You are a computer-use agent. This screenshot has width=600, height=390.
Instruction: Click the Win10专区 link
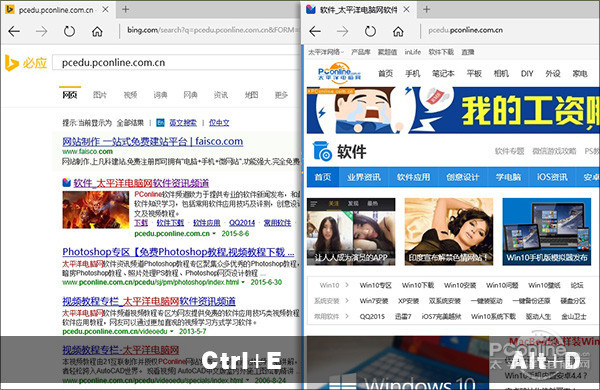coord(375,285)
